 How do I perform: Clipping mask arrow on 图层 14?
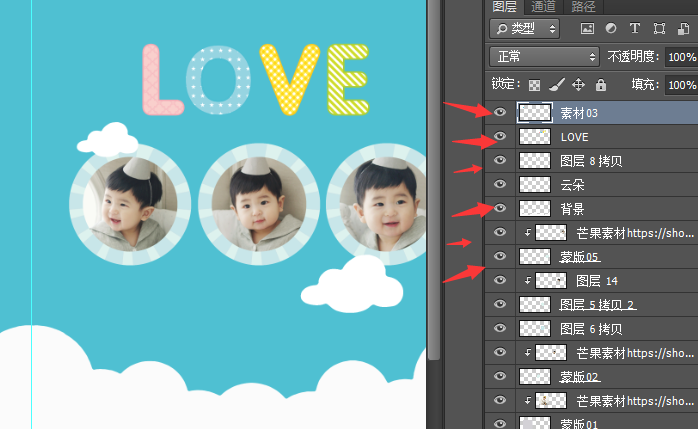coord(528,280)
